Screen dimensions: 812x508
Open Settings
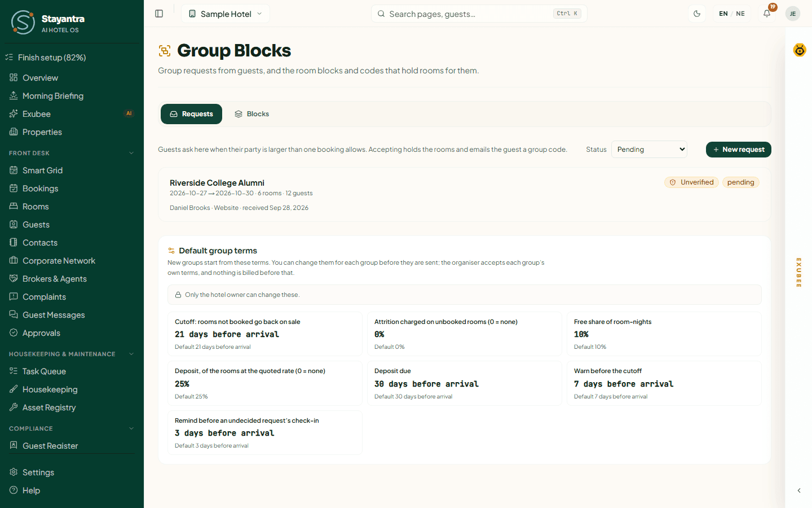click(72, 472)
